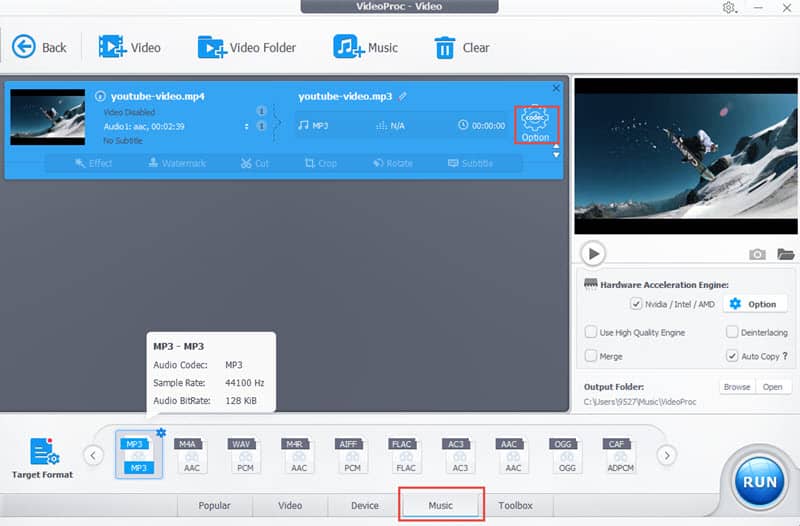Move item down with the down arrow
Image resolution: width=800 pixels, height=526 pixels.
coord(556,155)
